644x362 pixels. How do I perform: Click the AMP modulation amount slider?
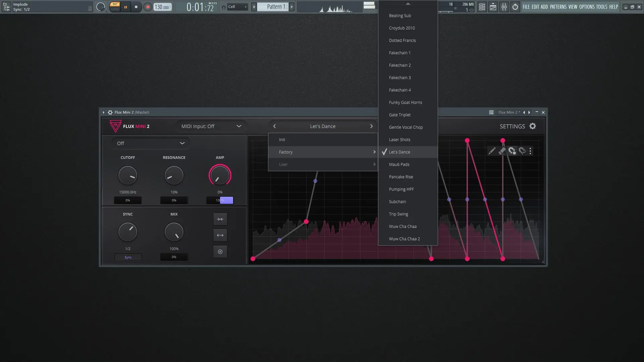(x=220, y=200)
